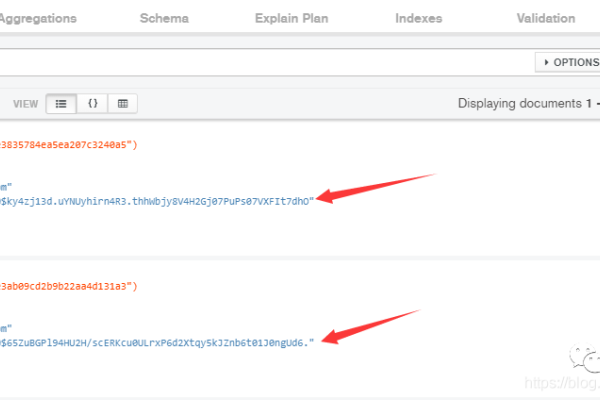This screenshot has height=400, width=600.
Task: Switch to List view icon
Action: [61, 103]
